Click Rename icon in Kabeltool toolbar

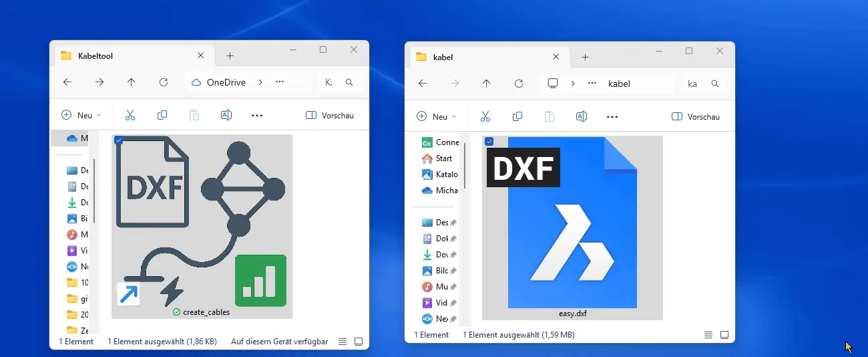(226, 115)
